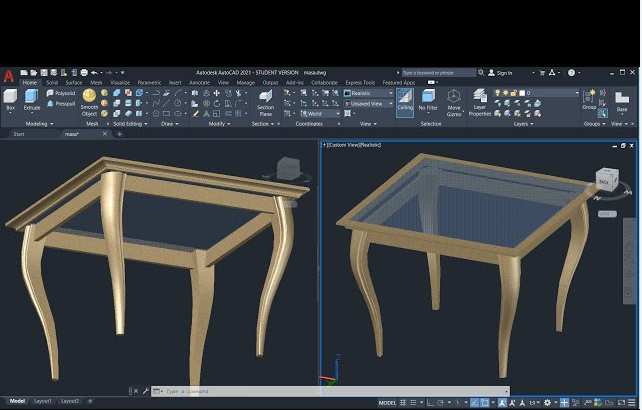Click the Type a keyword or phrase search field
This screenshot has width=642, height=410.
439,72
